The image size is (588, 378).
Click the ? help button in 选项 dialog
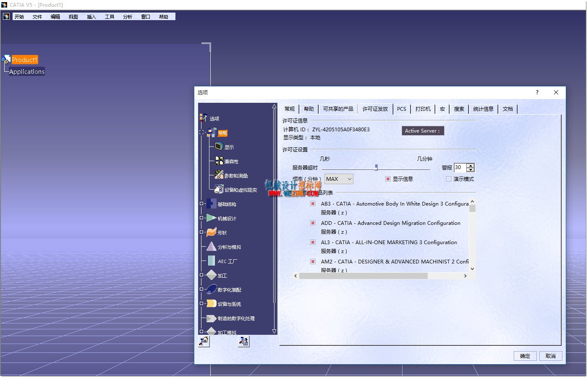pyautogui.click(x=537, y=92)
